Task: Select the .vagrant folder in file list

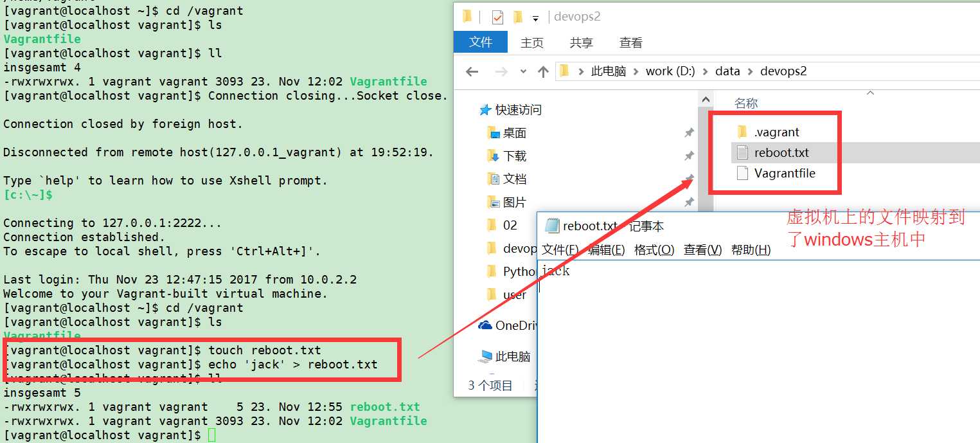Action: coord(777,132)
